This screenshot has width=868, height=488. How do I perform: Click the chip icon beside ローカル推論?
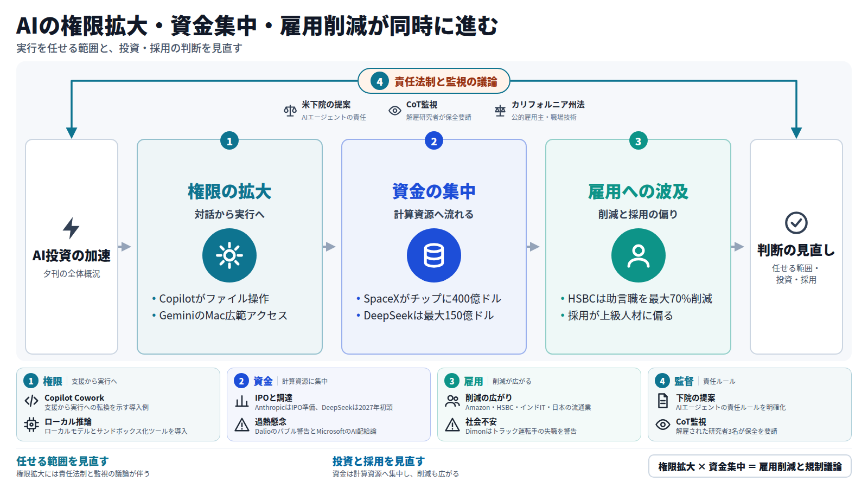[31, 425]
